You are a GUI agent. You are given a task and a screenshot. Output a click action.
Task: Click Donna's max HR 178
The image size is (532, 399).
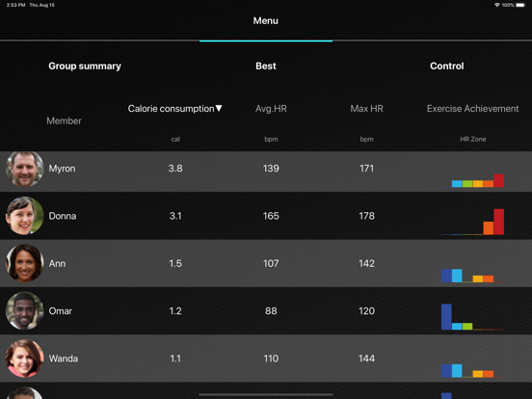click(366, 216)
